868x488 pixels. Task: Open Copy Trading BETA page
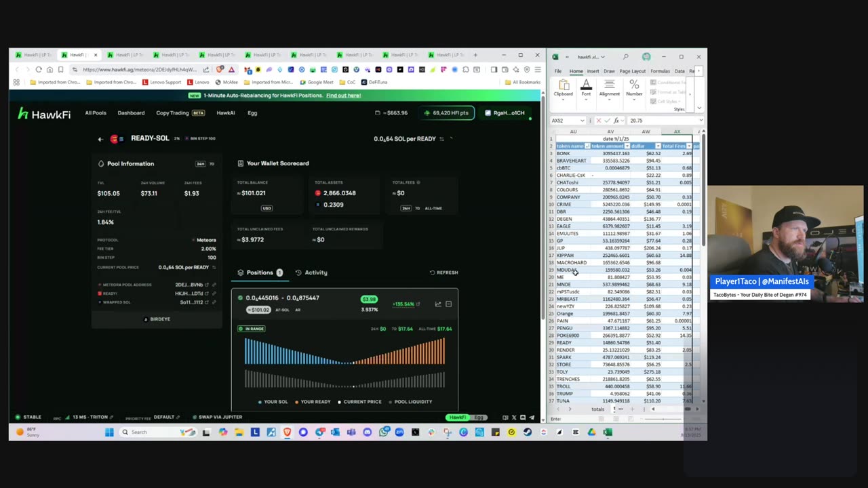pos(180,113)
